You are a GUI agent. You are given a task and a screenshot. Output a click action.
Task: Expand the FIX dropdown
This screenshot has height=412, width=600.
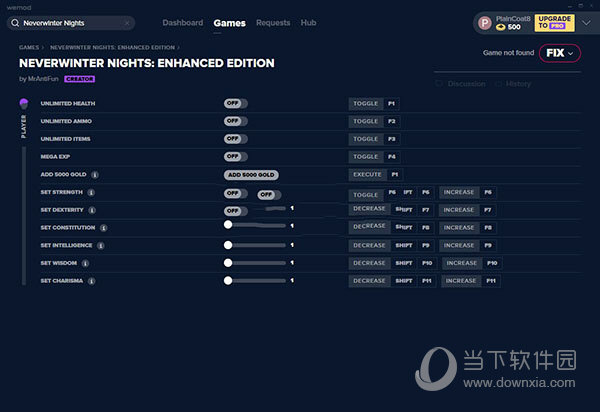[559, 53]
